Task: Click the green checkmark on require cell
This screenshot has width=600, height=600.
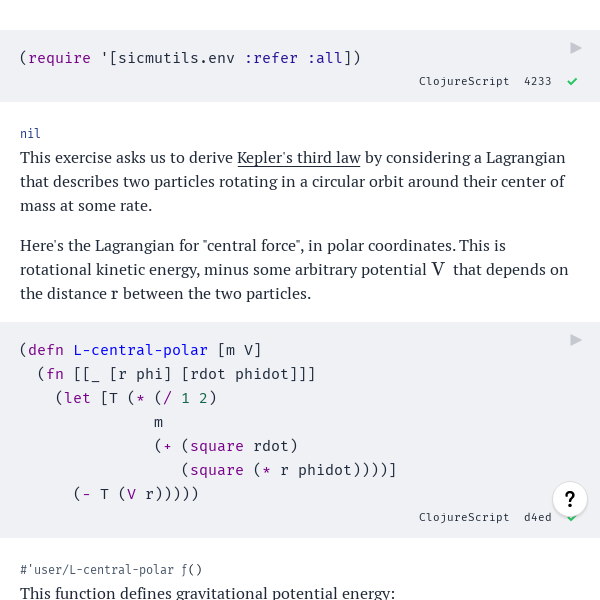Action: (x=572, y=82)
